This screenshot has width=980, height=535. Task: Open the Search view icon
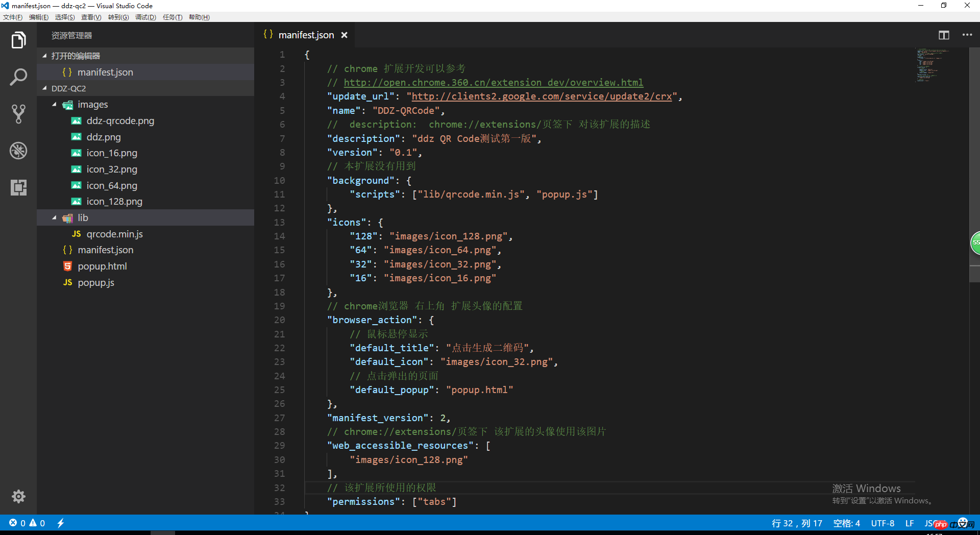pos(18,77)
